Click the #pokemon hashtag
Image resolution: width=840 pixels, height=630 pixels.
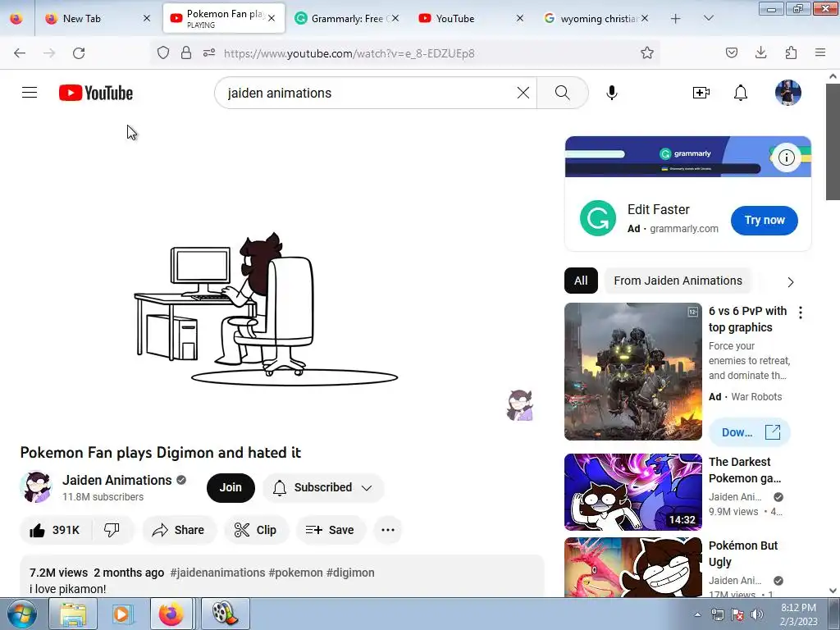coord(295,573)
